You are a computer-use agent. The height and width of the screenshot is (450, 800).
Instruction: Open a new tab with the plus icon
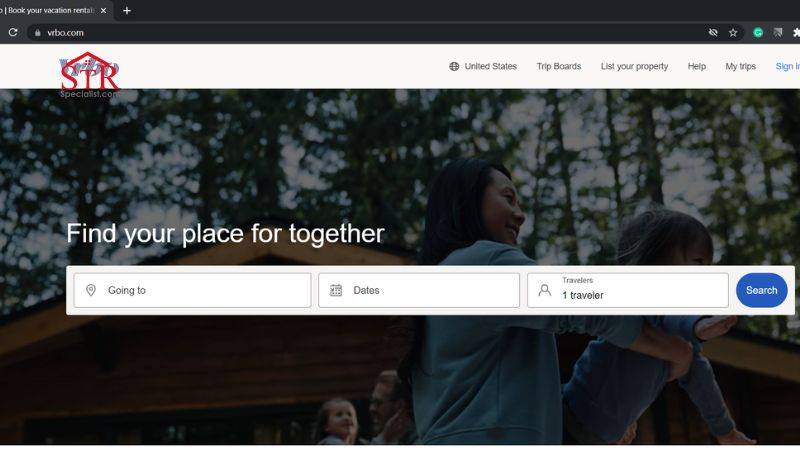coord(127,10)
